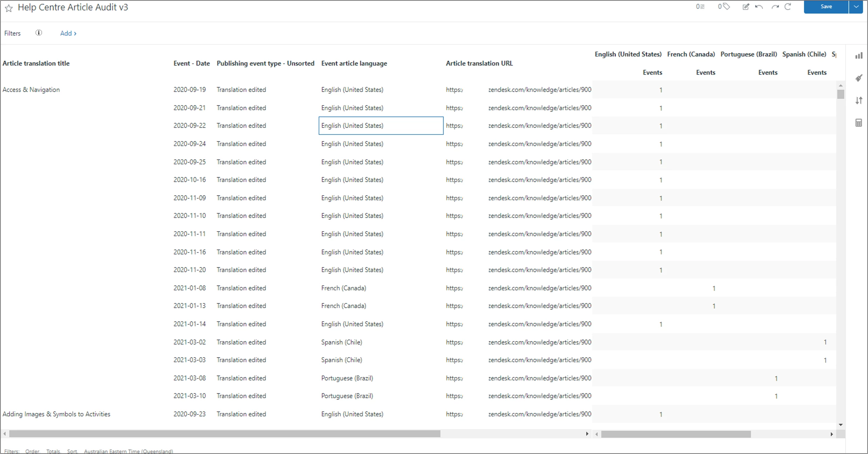Click the Event - Date column header

(x=192, y=63)
